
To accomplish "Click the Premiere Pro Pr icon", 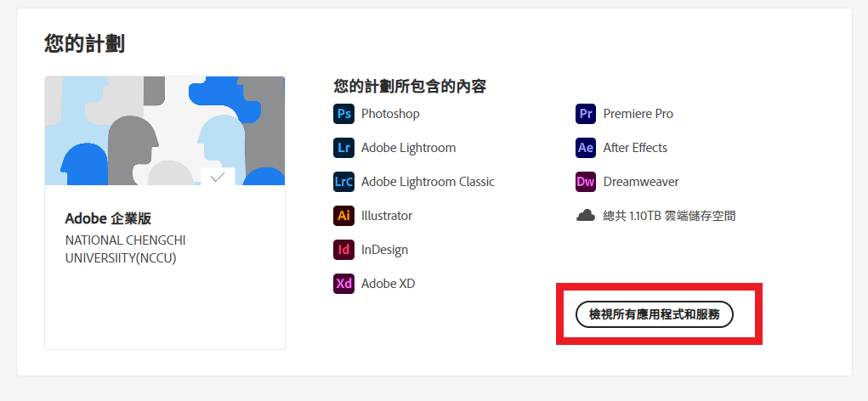I will tap(586, 114).
